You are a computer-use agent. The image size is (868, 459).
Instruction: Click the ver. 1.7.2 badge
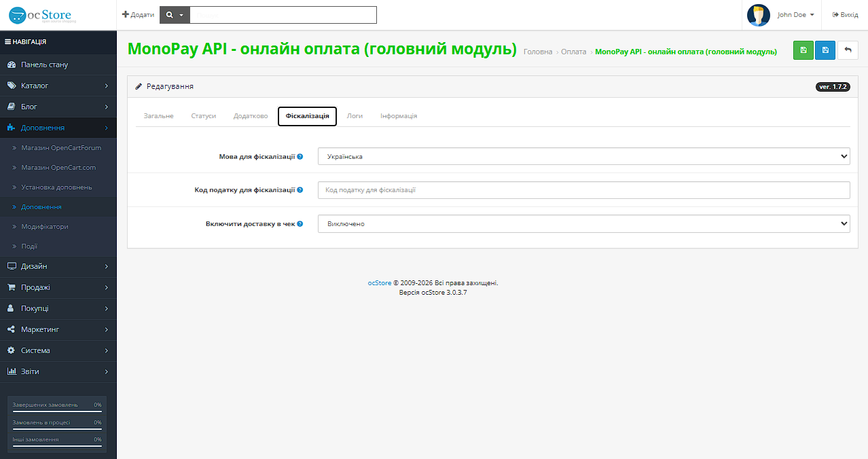click(833, 87)
